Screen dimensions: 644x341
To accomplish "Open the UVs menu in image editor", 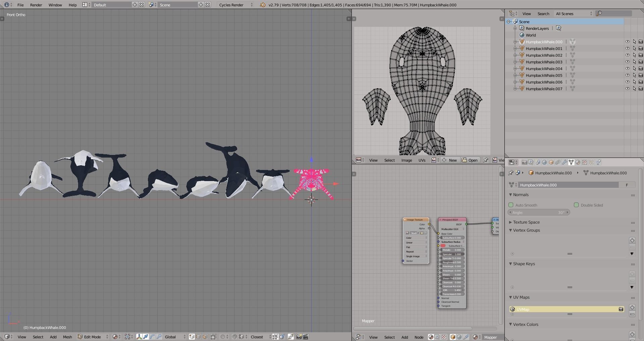I will click(422, 160).
